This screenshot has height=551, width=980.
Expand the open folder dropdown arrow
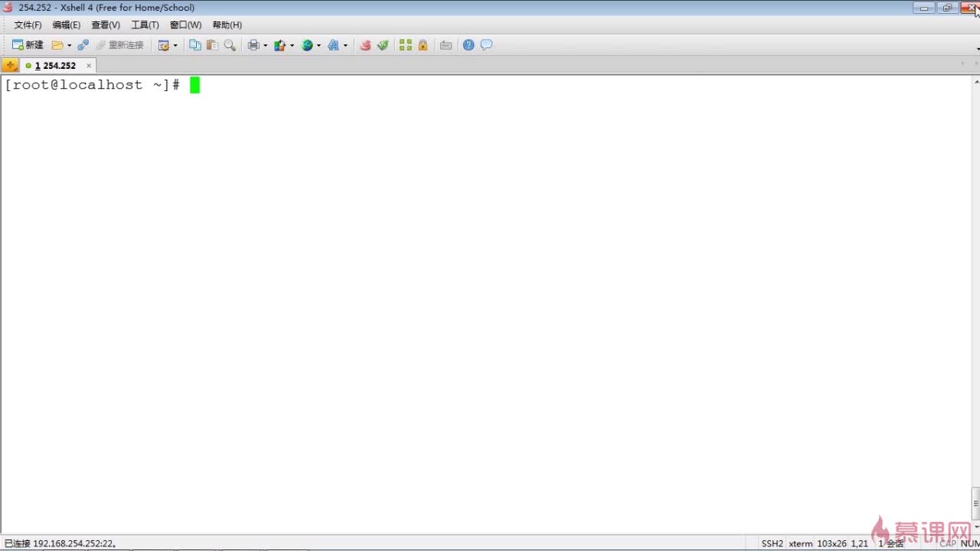tap(69, 46)
